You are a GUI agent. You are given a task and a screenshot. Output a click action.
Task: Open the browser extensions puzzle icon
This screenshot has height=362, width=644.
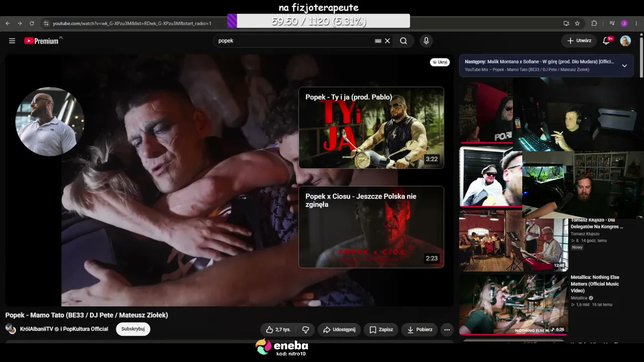[x=594, y=23]
